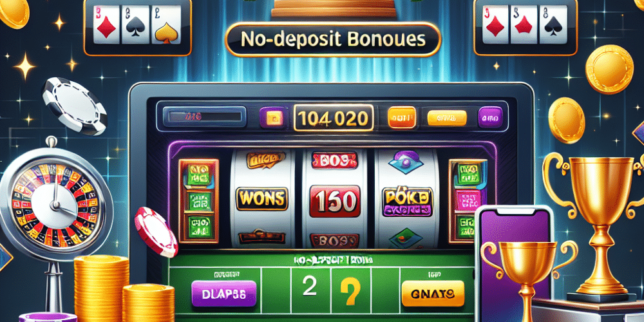This screenshot has width=644, height=322.
Task: Click the No-deposit Bonoues banner
Action: (333, 39)
